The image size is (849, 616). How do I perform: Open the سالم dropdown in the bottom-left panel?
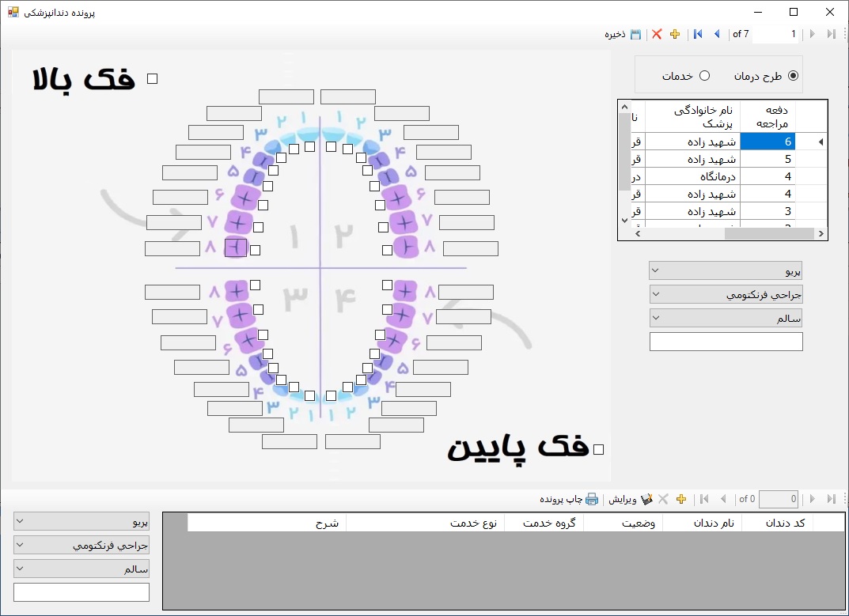[x=81, y=569]
